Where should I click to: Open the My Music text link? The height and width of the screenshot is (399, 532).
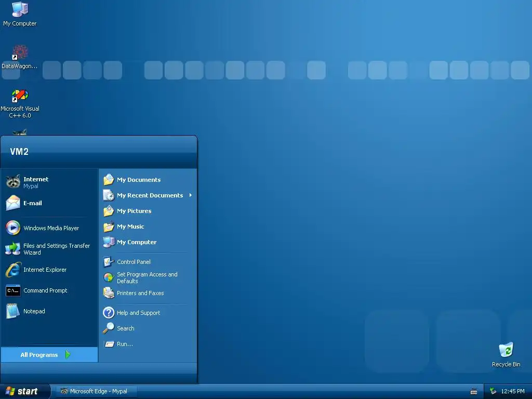pyautogui.click(x=130, y=227)
